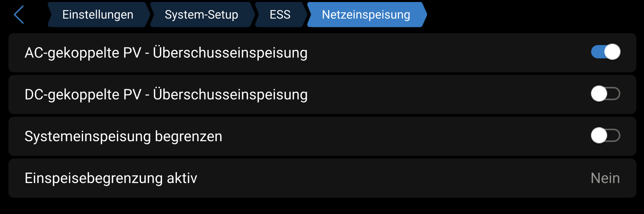
Task: Click the Einspeisebegrenzung aktiv label text
Action: pos(111,178)
